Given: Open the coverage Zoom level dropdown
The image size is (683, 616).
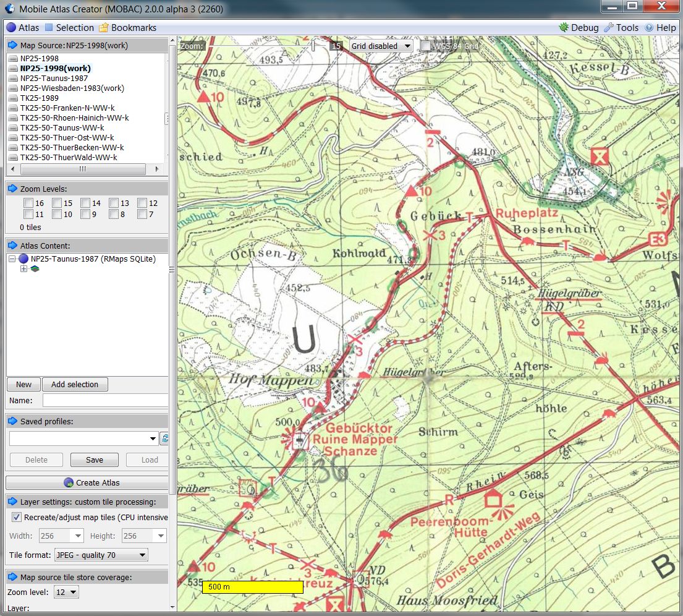Looking at the screenshot, I should tap(66, 592).
